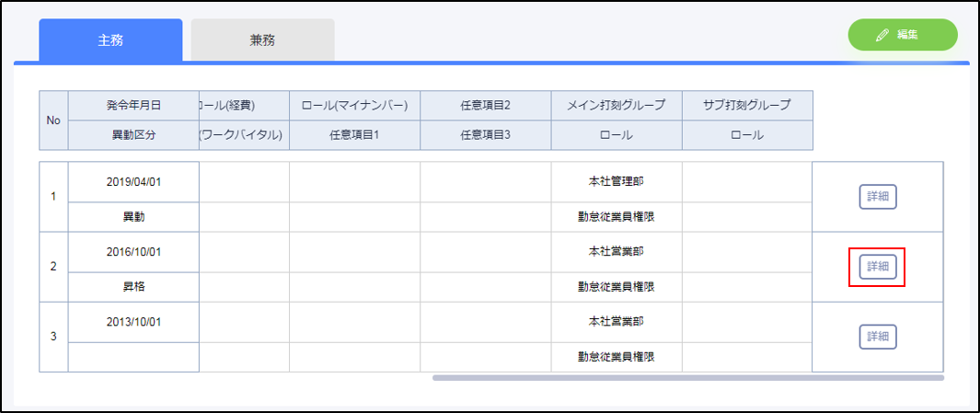Click row number 2 cell
The width and height of the screenshot is (980, 413).
tap(53, 267)
